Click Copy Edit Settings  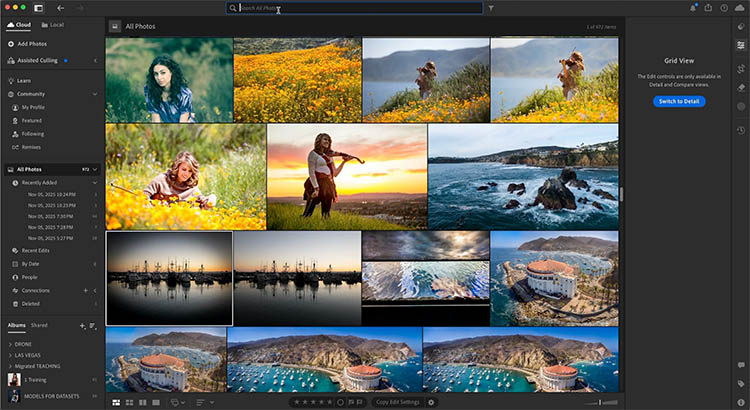point(398,403)
